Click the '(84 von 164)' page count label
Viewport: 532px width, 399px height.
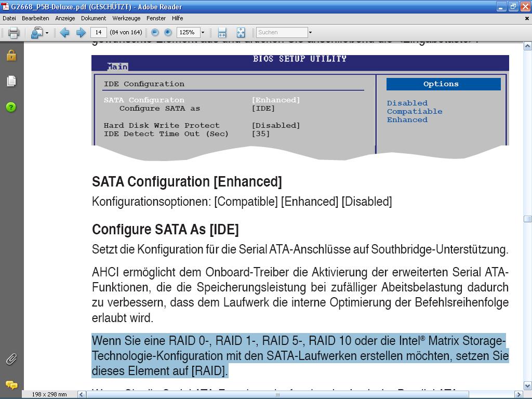[x=126, y=32]
